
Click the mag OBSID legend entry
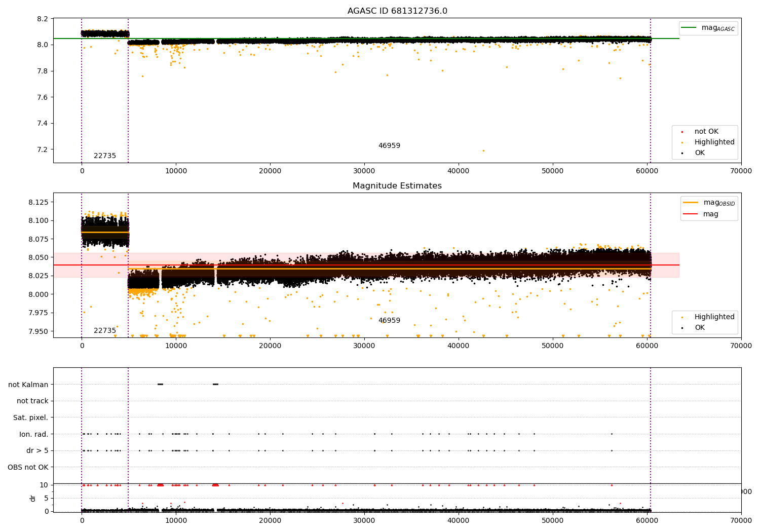click(x=709, y=203)
